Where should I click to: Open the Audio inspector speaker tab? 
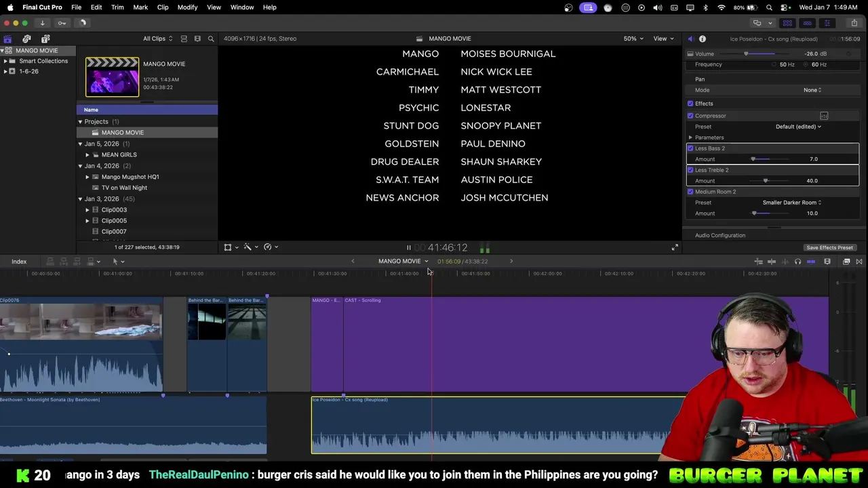click(690, 39)
